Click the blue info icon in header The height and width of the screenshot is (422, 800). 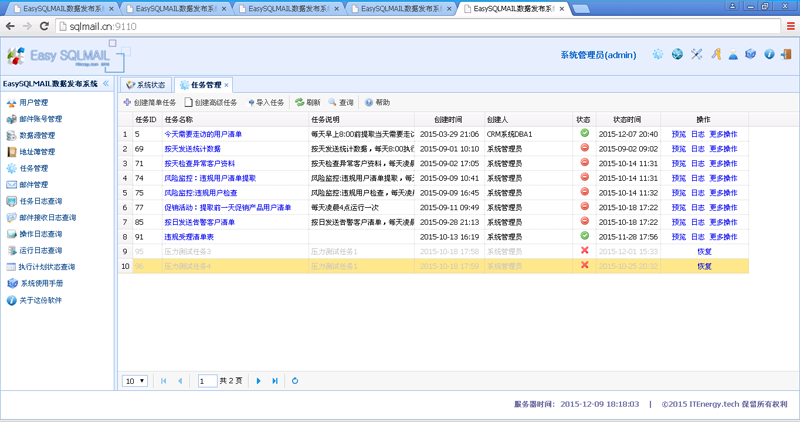[x=769, y=55]
